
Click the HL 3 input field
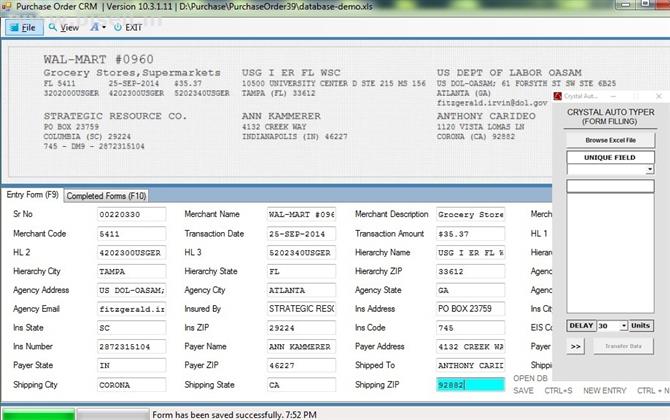[x=301, y=253]
